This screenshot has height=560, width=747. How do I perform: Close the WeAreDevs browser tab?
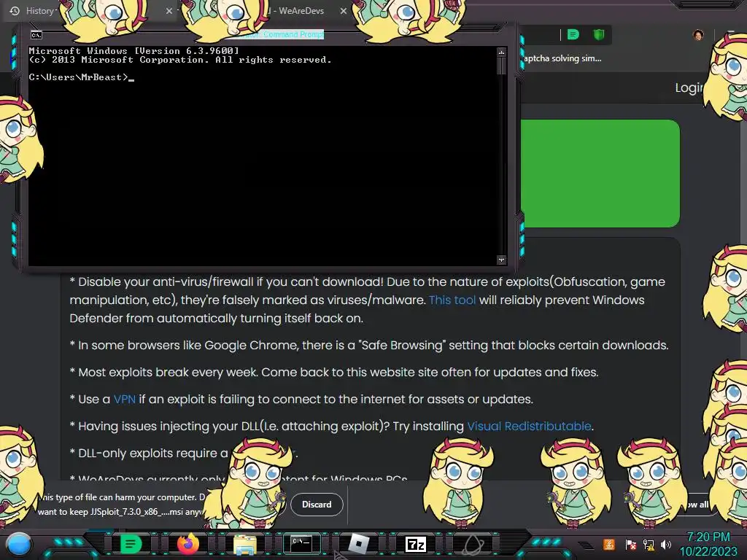(344, 10)
